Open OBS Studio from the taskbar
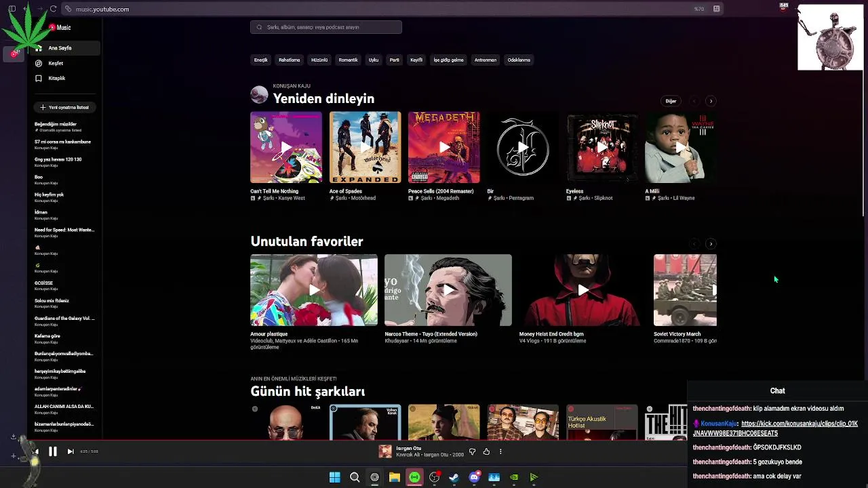The image size is (868, 488). (434, 477)
